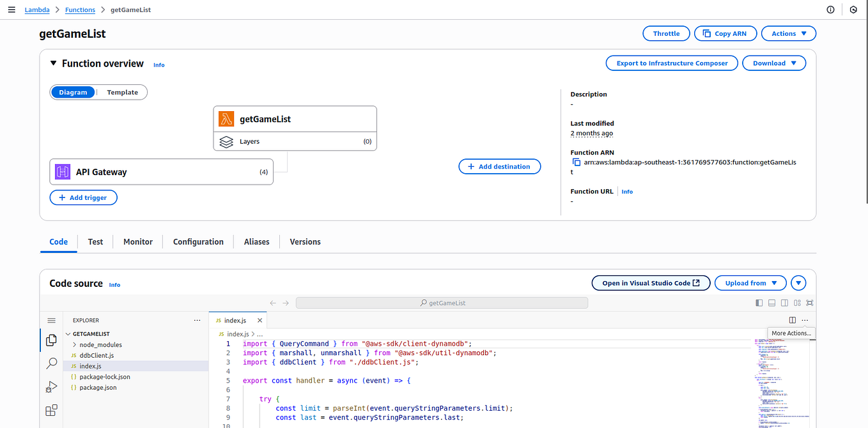The height and width of the screenshot is (428, 868).
Task: Open the Extensions view
Action: [x=51, y=409]
